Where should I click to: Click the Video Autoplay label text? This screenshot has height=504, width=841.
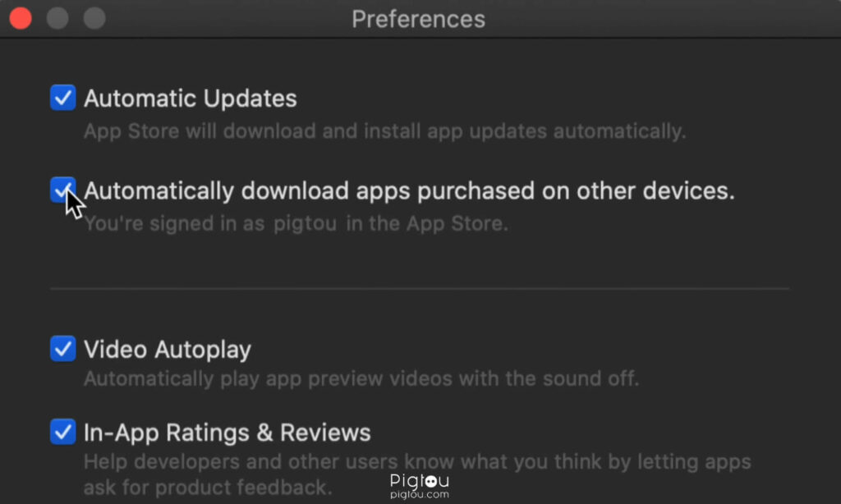[168, 350]
